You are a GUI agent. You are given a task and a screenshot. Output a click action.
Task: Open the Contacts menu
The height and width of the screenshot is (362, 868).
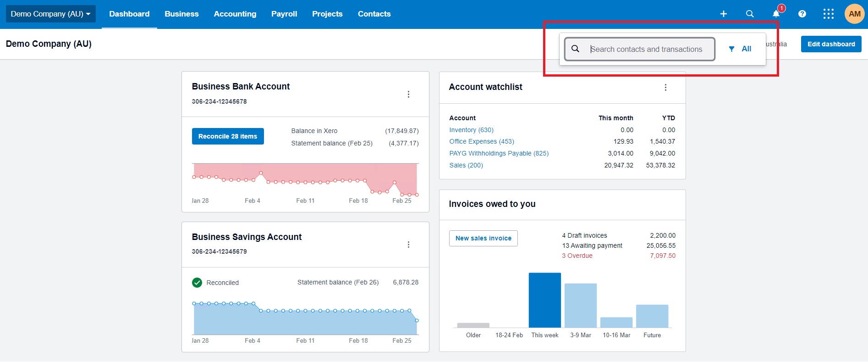374,14
